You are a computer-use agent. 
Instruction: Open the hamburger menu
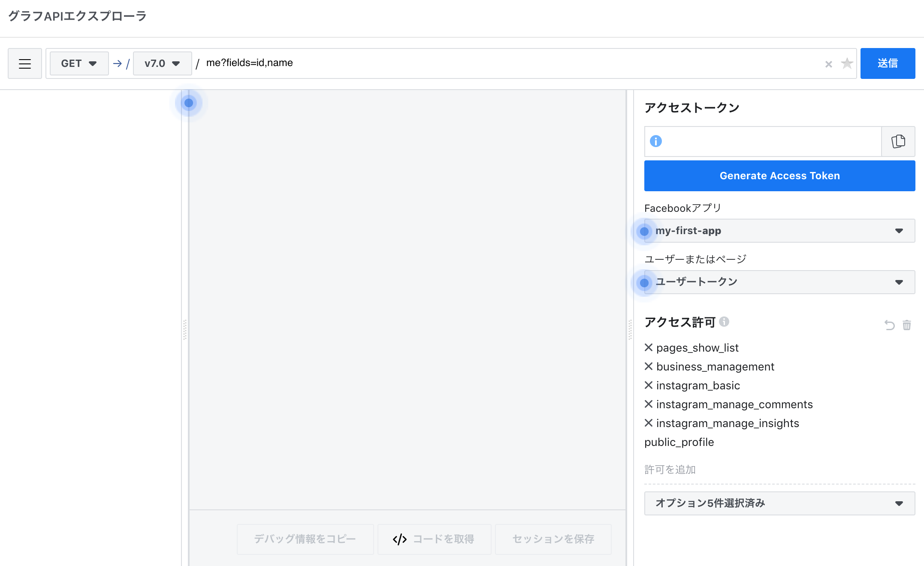[24, 63]
